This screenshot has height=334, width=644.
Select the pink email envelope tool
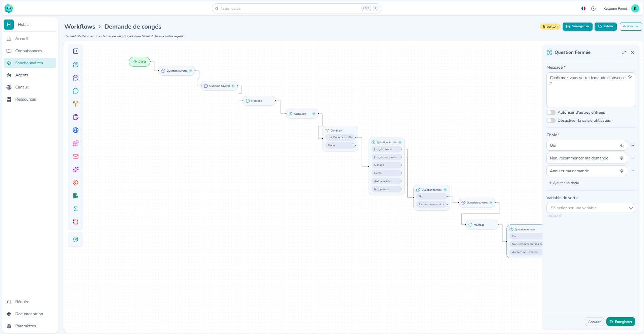click(76, 156)
